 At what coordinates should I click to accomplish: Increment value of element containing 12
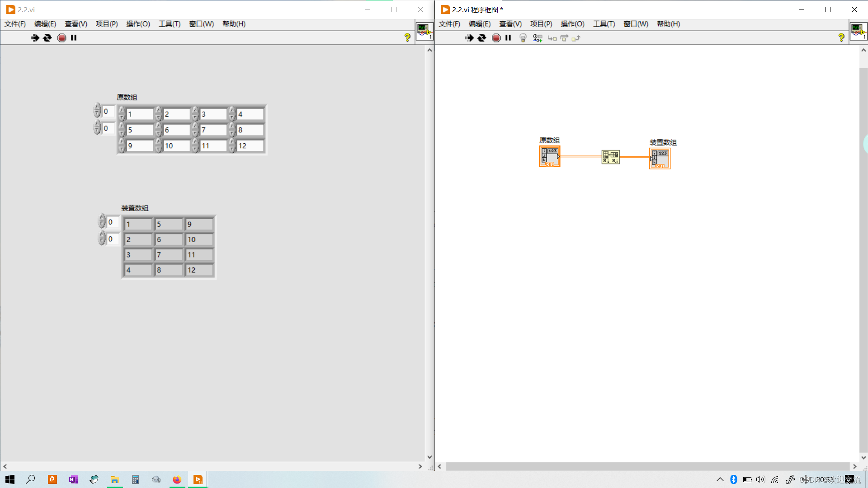[x=232, y=142]
